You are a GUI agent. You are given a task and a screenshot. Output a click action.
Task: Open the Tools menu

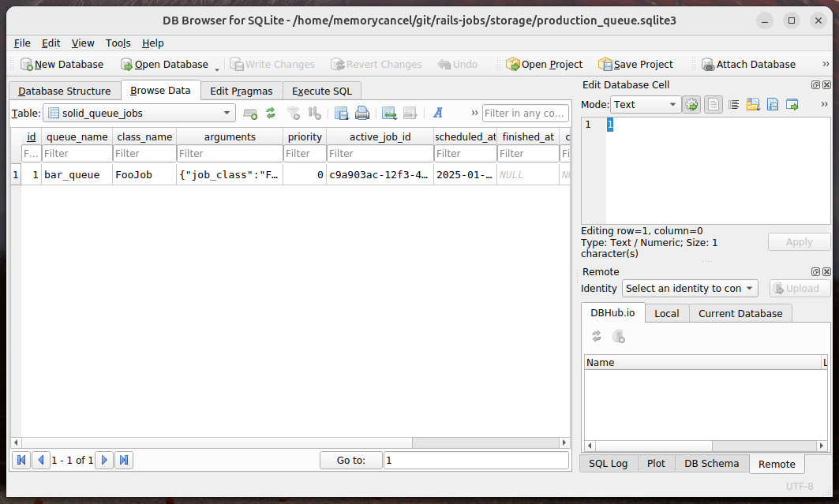pos(118,43)
